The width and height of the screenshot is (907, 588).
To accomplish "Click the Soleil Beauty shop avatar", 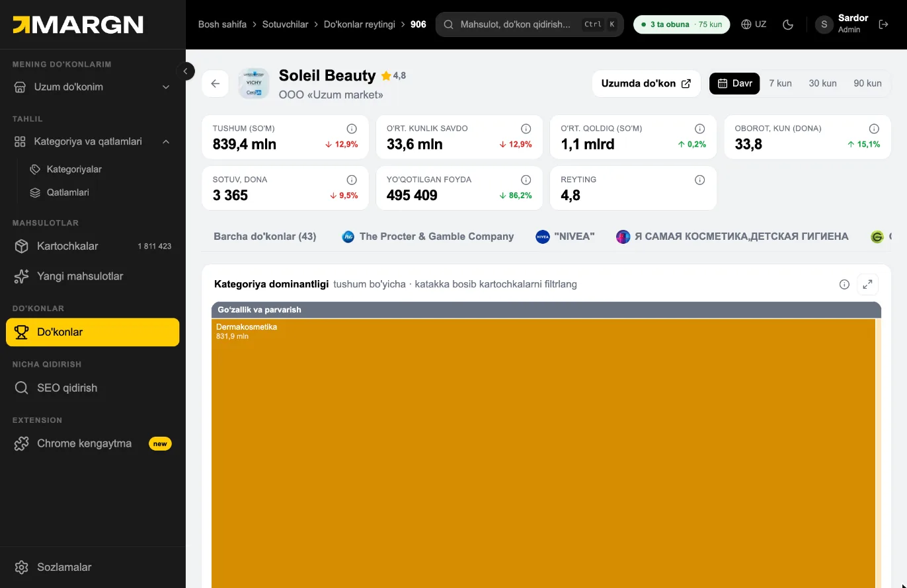I will tap(254, 83).
